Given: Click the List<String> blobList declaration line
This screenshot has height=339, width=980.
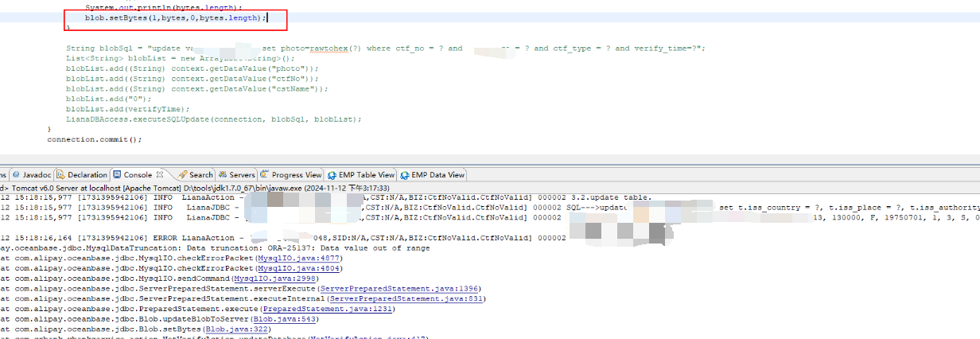Looking at the screenshot, I should coord(180,58).
